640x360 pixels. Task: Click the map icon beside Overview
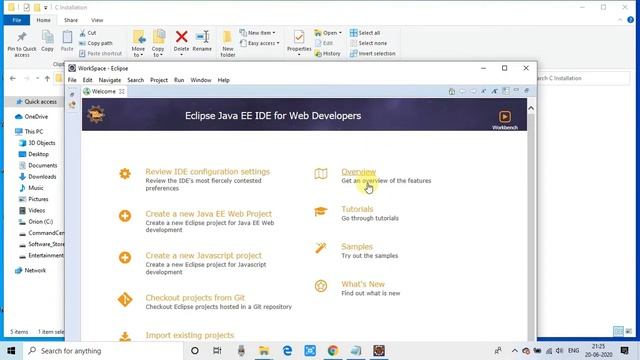click(321, 173)
